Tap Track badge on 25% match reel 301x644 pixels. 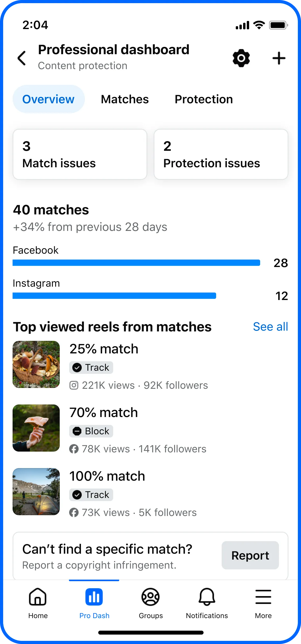91,368
